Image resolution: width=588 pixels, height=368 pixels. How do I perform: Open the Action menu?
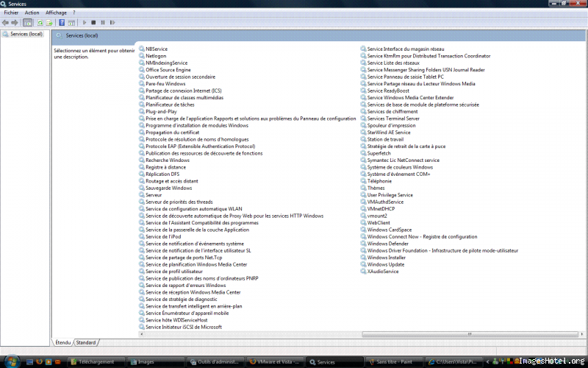[32, 13]
